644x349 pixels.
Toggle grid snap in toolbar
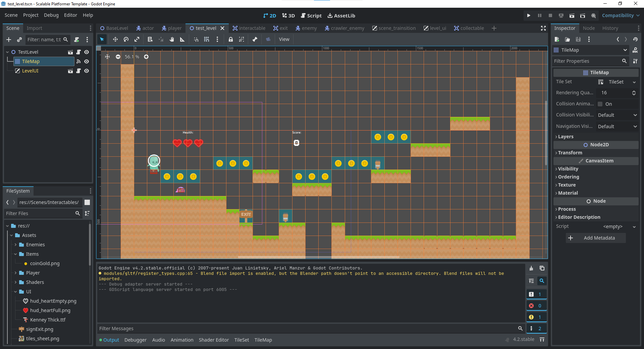click(207, 39)
